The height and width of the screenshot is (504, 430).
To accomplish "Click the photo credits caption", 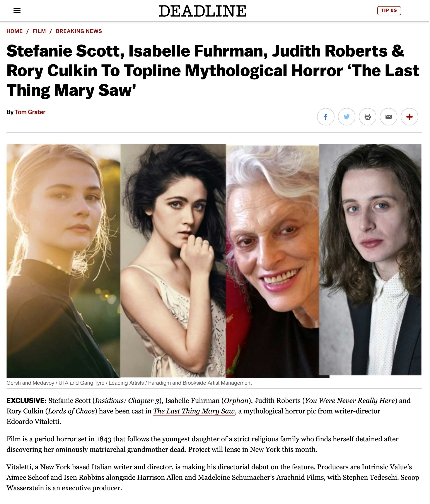I will coord(129,383).
